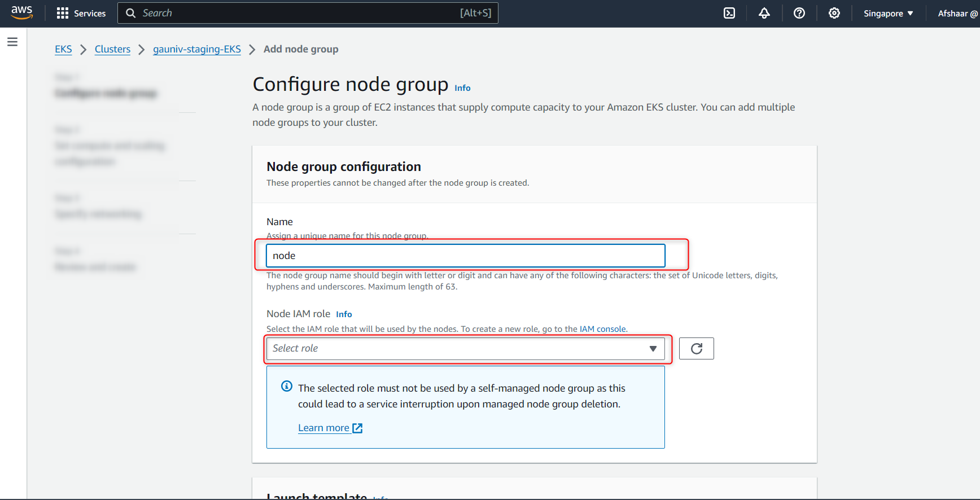
Task: Expand the Select role dropdown
Action: [466, 348]
